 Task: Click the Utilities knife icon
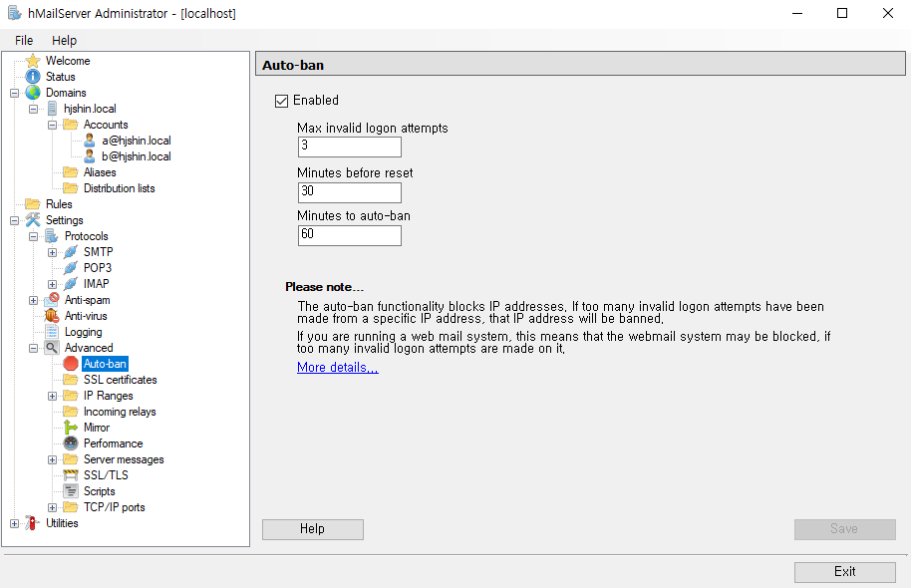32,523
